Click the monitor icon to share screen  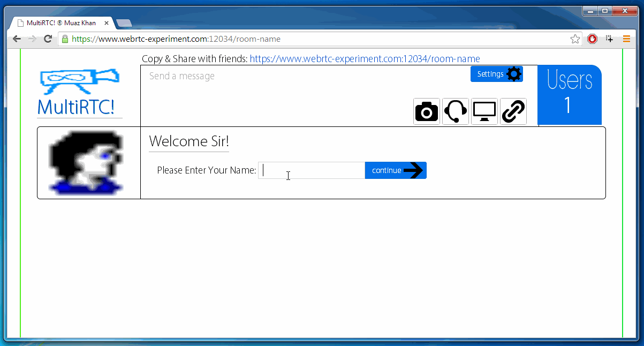(x=484, y=111)
